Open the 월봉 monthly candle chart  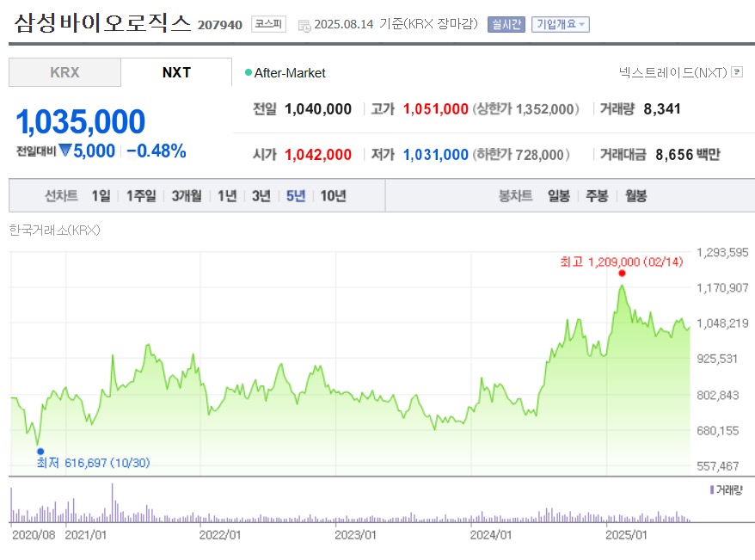(x=635, y=196)
